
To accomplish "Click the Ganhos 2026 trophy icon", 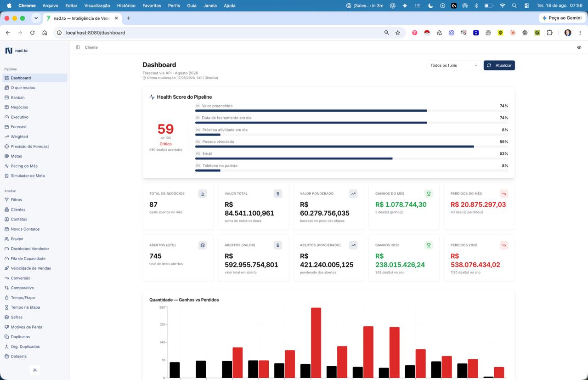I will pyautogui.click(x=429, y=245).
